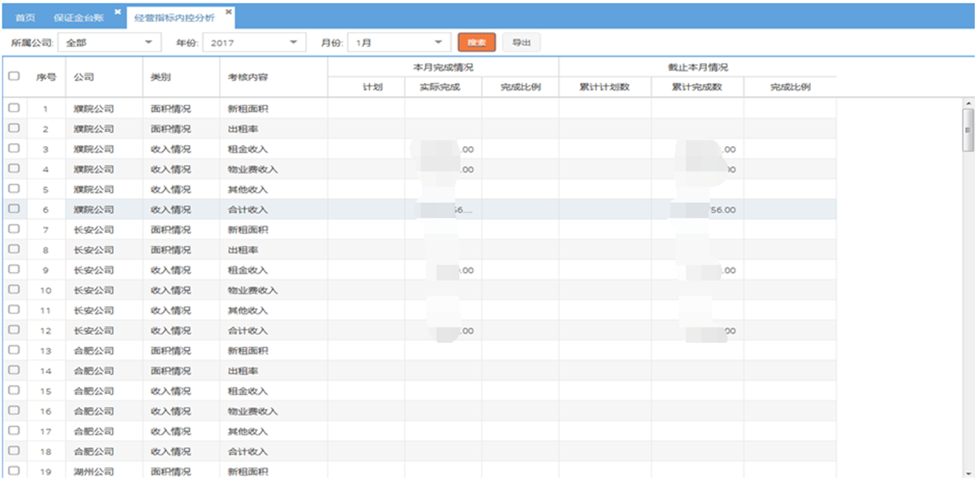Click the 序号 column header
980x482 pixels.
click(x=46, y=77)
